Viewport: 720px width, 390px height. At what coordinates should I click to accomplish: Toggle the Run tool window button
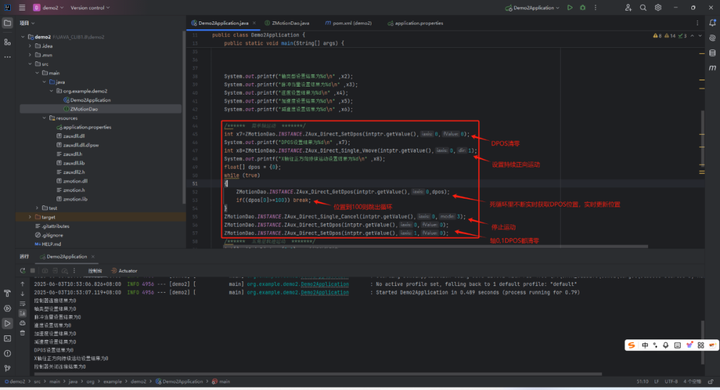point(7,323)
